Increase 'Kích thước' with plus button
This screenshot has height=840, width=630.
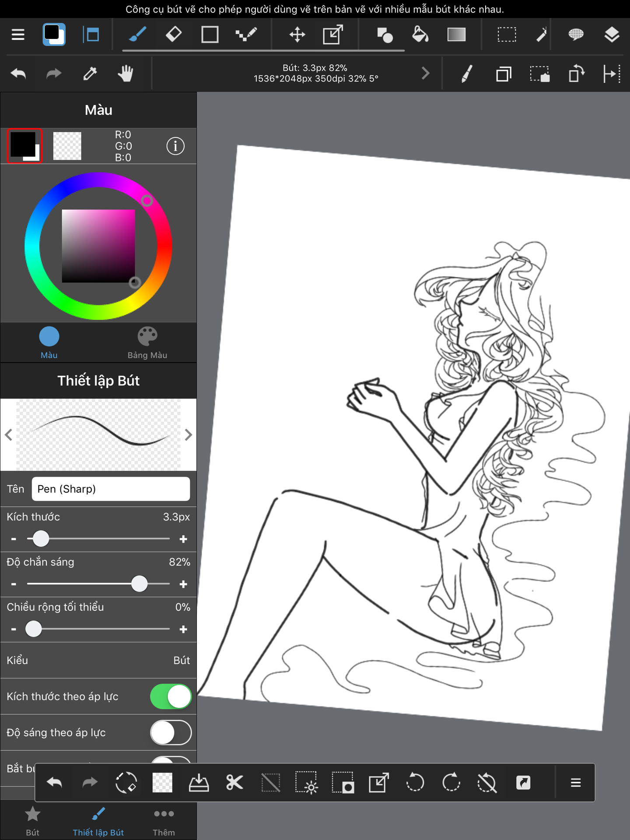(183, 539)
